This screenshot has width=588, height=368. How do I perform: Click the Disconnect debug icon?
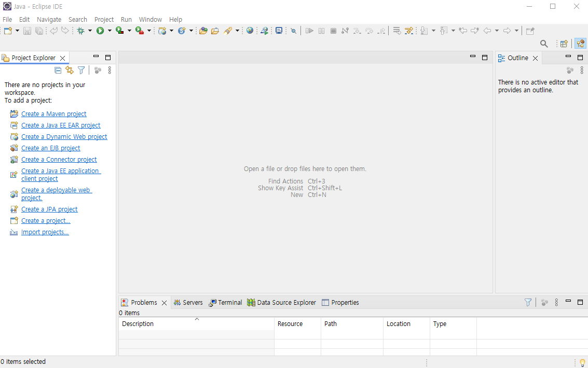click(345, 31)
